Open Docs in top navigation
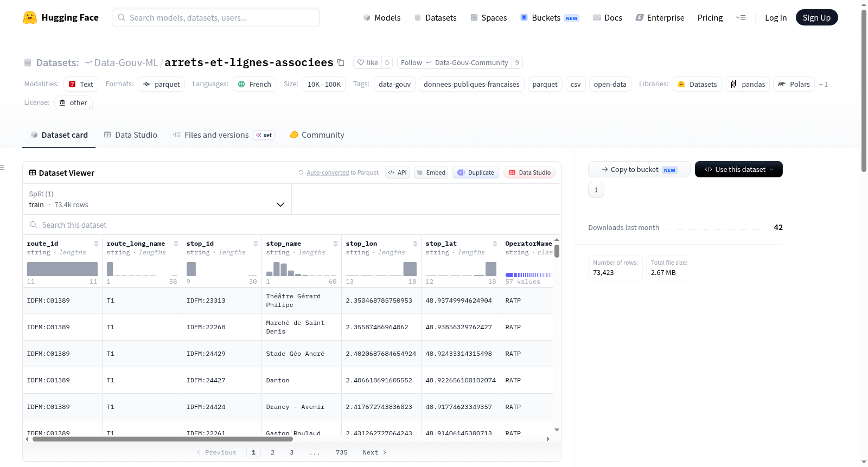This screenshot has height=467, width=868. click(608, 17)
